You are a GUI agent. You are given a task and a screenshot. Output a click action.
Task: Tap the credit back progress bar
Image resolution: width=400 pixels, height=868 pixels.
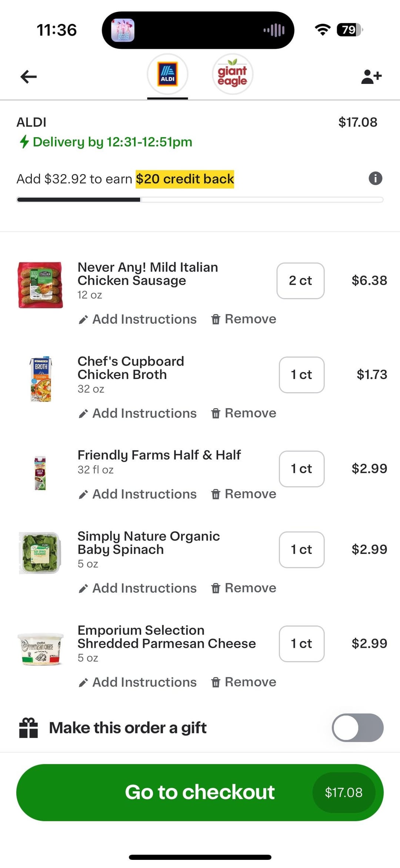tap(200, 200)
